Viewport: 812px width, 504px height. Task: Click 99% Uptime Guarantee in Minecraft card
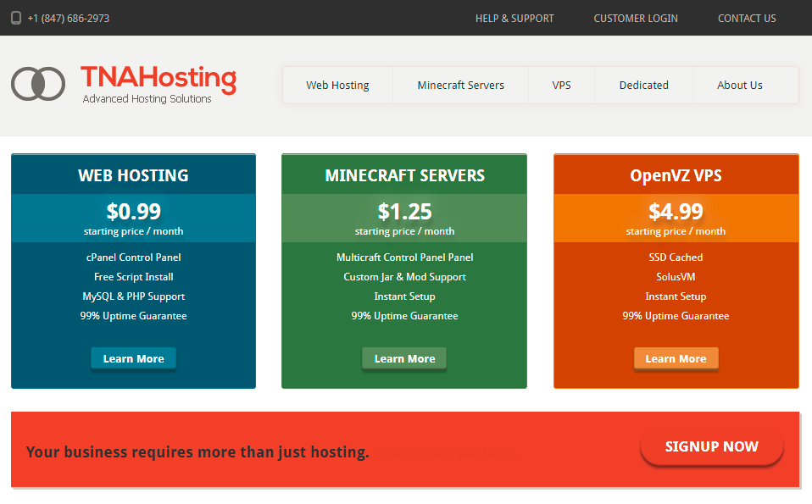(x=404, y=316)
